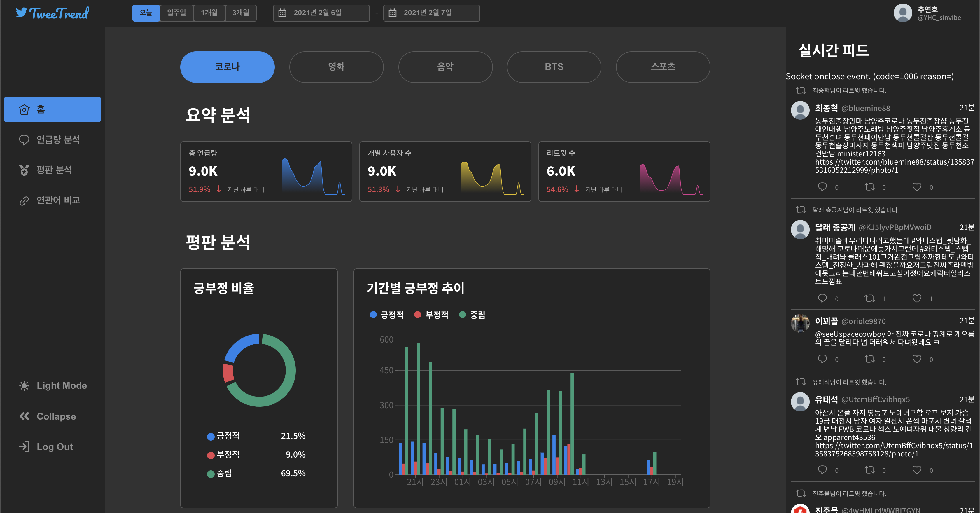Click the TweeTrend bird logo
Image resolution: width=980 pixels, height=513 pixels.
[22, 13]
